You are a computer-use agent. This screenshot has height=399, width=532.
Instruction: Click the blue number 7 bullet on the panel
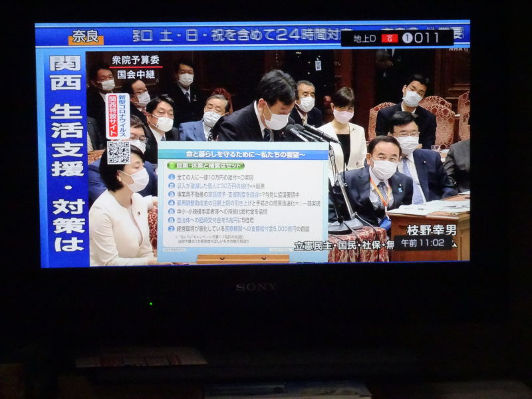pyautogui.click(x=172, y=229)
